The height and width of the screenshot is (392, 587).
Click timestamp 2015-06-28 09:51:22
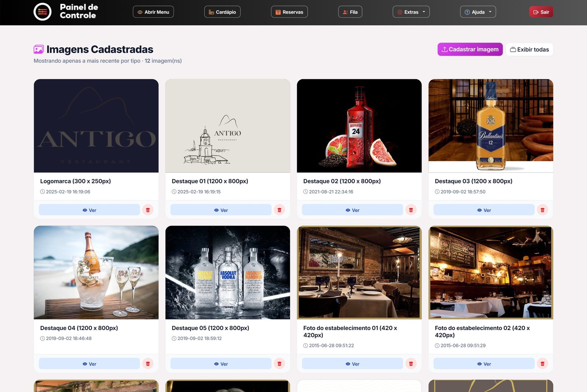point(331,345)
